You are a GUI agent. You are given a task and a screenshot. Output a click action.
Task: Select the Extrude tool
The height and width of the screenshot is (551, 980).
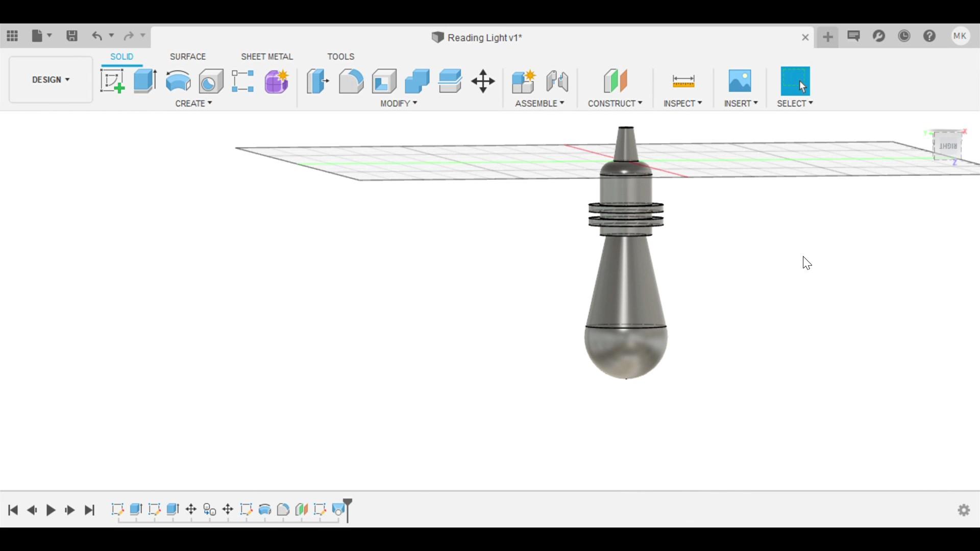pyautogui.click(x=145, y=81)
